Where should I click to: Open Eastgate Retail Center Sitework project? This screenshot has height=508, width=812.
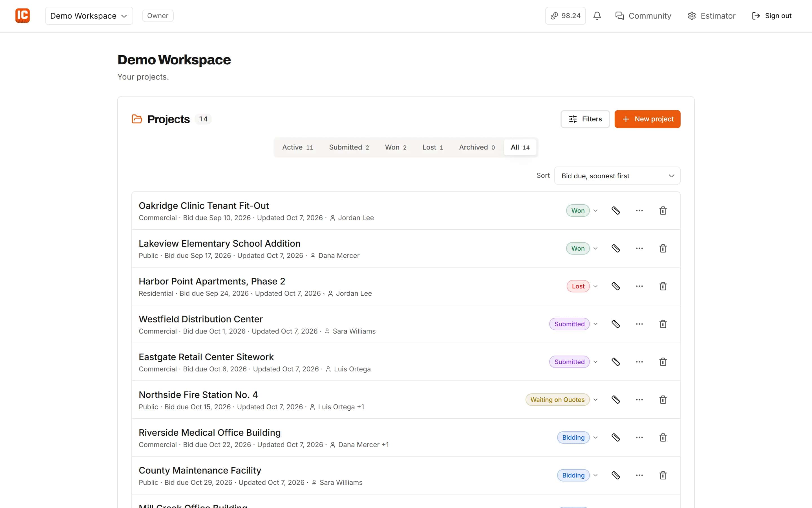point(206,357)
